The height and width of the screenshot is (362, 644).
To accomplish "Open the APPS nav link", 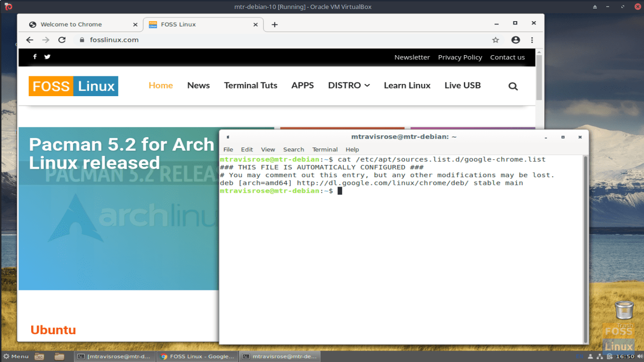I will pyautogui.click(x=303, y=86).
